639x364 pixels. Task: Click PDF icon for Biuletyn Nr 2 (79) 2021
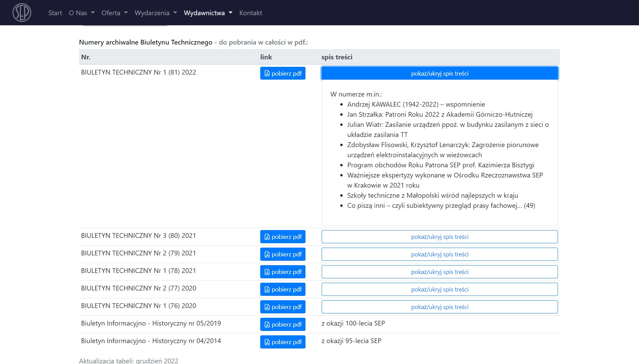(x=267, y=254)
